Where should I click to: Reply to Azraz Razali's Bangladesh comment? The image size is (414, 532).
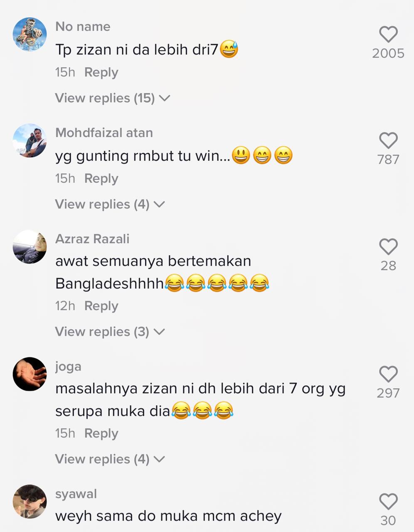pyautogui.click(x=101, y=306)
